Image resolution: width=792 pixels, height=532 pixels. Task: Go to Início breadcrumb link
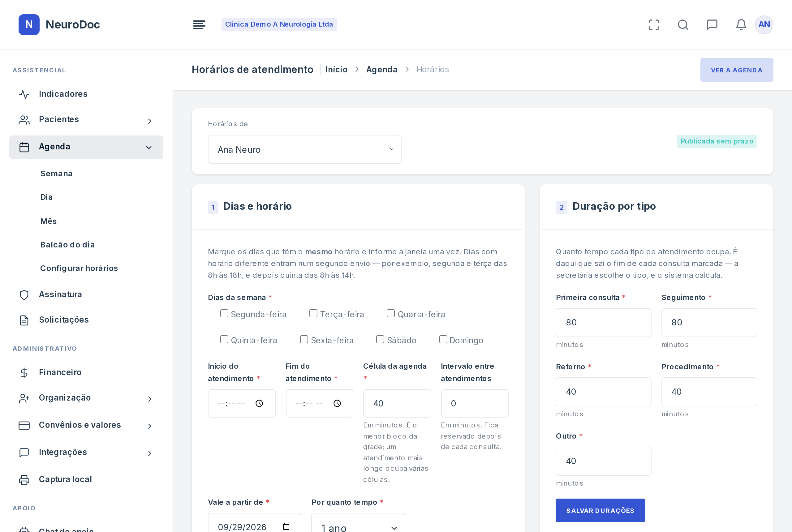tap(336, 70)
